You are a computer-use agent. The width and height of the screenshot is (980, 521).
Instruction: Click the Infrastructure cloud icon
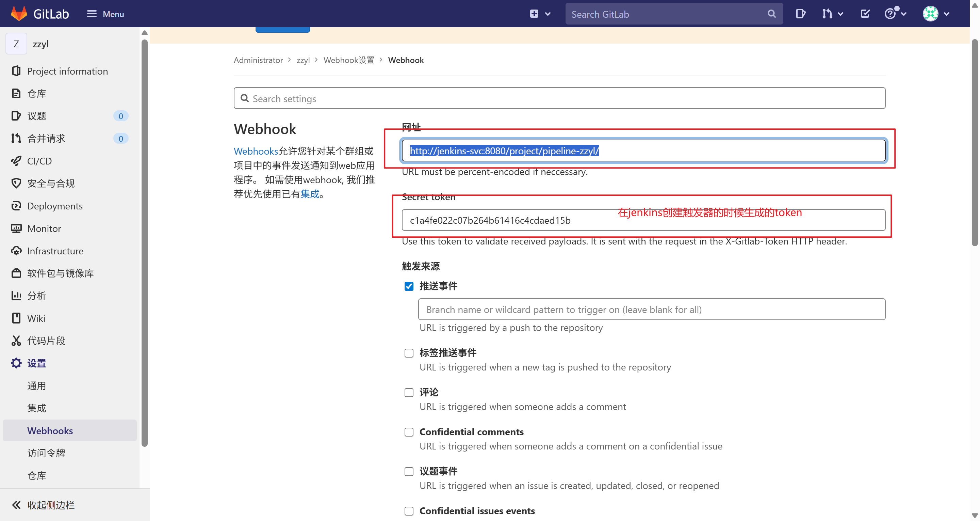16,251
